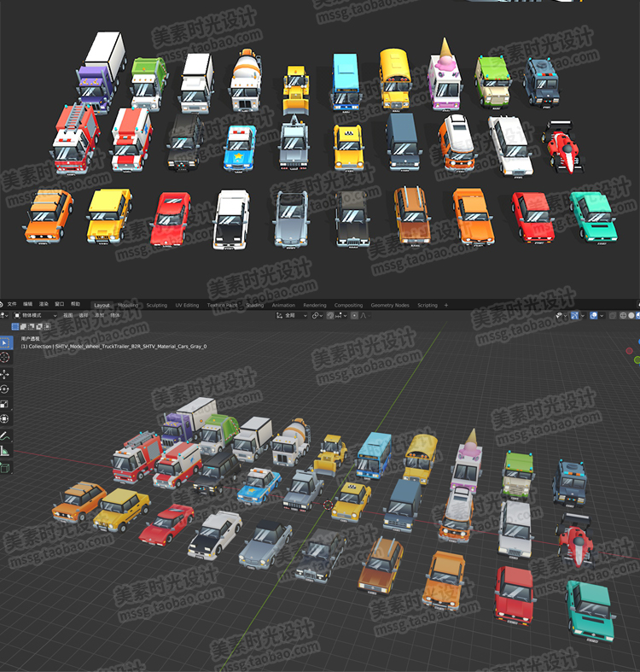Image resolution: width=640 pixels, height=672 pixels.
Task: Open the object mode dropdown
Action: [36, 315]
